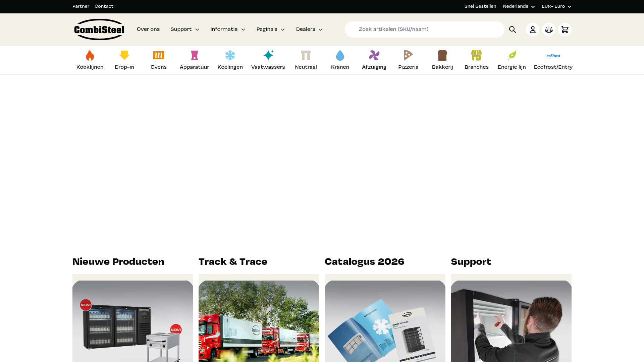This screenshot has width=644, height=362.
Task: Click the Support section heading
Action: coord(471,262)
